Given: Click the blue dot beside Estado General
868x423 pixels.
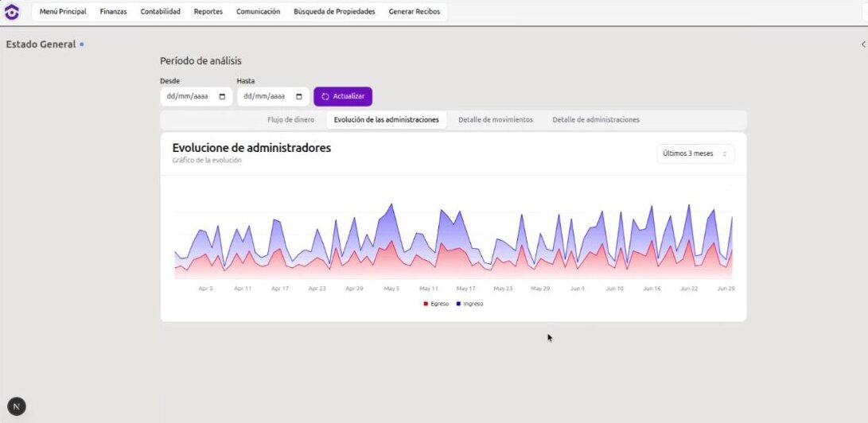Looking at the screenshot, I should click(x=82, y=45).
